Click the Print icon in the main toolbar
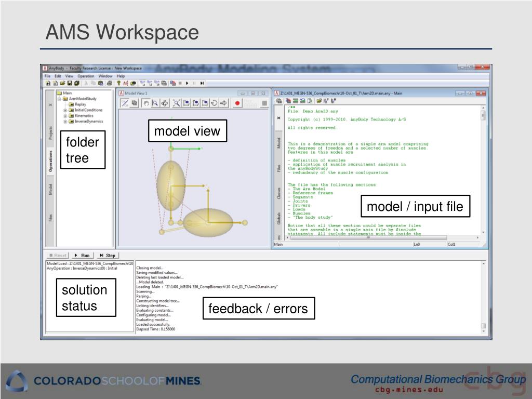Image resolution: width=532 pixels, height=399 pixels. 109,83
